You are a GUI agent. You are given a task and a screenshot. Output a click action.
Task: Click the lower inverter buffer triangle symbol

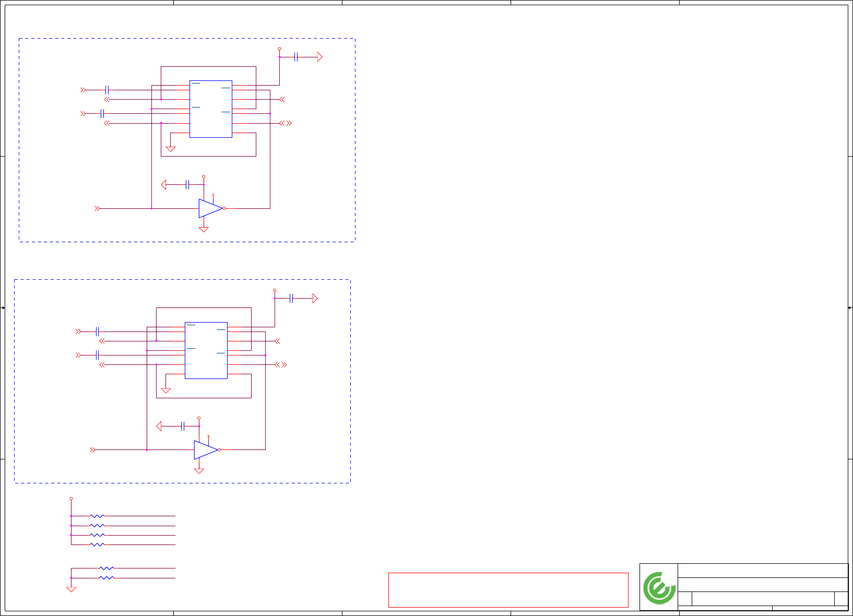[x=206, y=449]
